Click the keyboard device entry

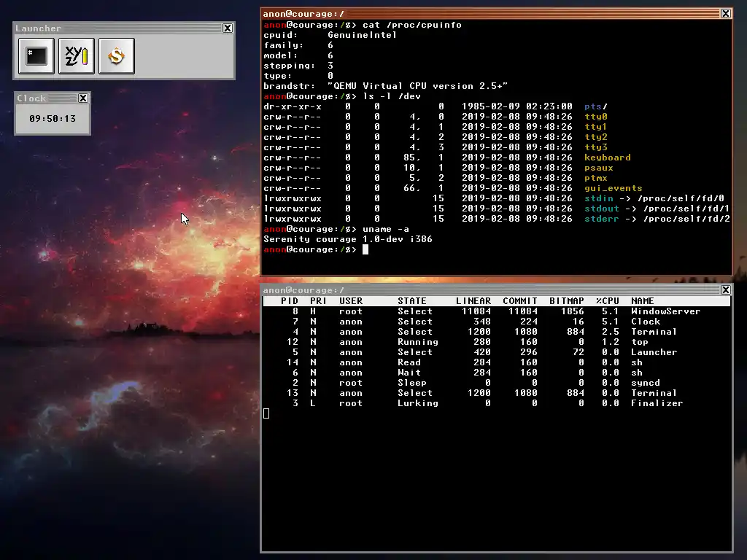[608, 157]
